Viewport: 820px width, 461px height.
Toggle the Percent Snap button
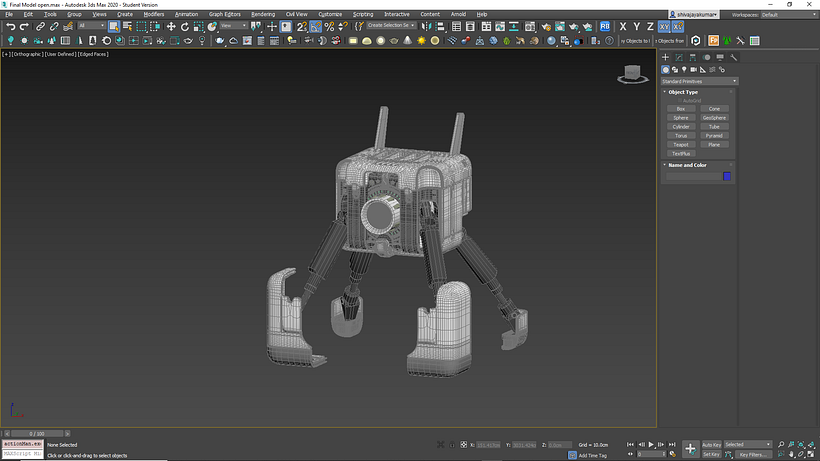pos(329,26)
